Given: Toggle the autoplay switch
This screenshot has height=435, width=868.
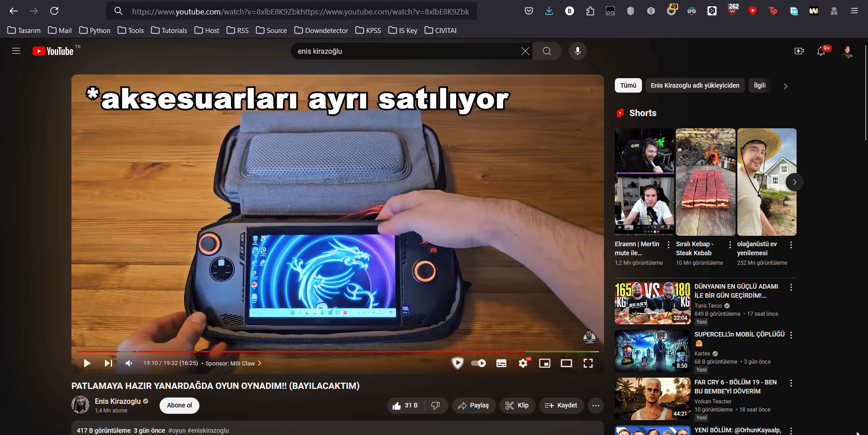Looking at the screenshot, I should [478, 363].
